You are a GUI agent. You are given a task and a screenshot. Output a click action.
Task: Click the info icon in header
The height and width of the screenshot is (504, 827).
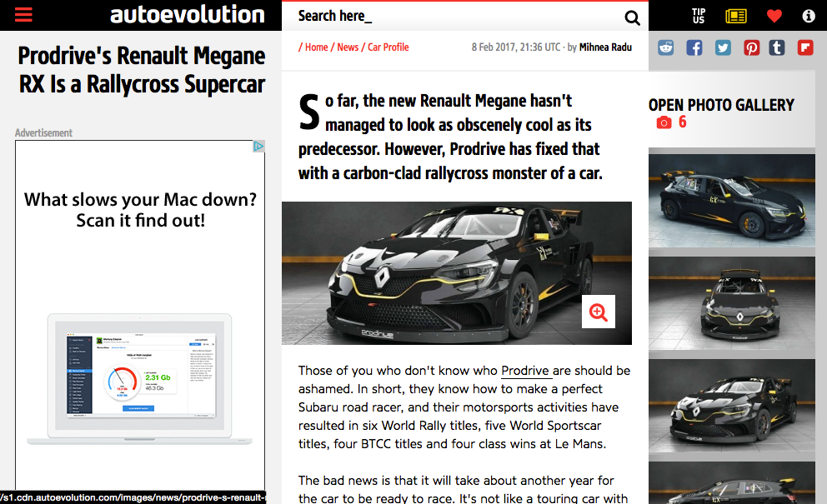click(x=808, y=16)
